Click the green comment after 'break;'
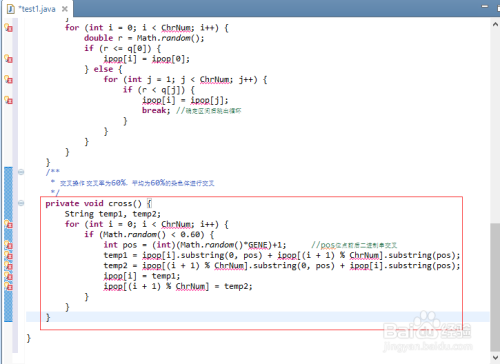The height and width of the screenshot is (364, 500). coord(209,111)
